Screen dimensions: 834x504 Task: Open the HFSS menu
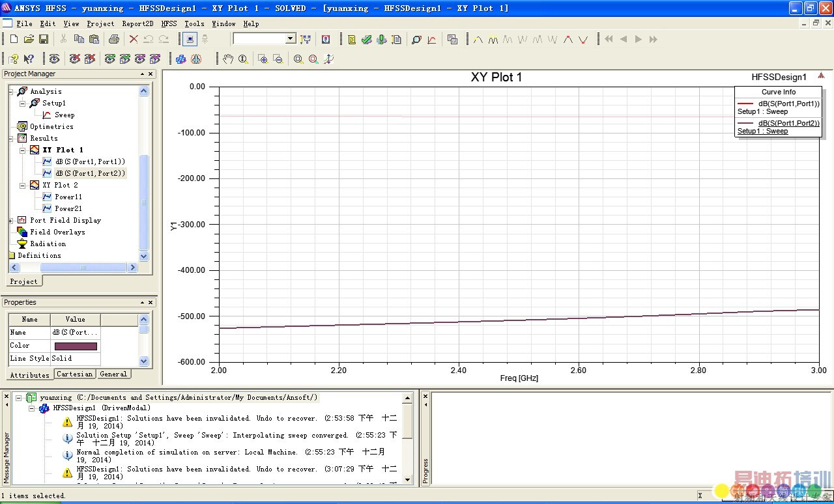click(169, 23)
